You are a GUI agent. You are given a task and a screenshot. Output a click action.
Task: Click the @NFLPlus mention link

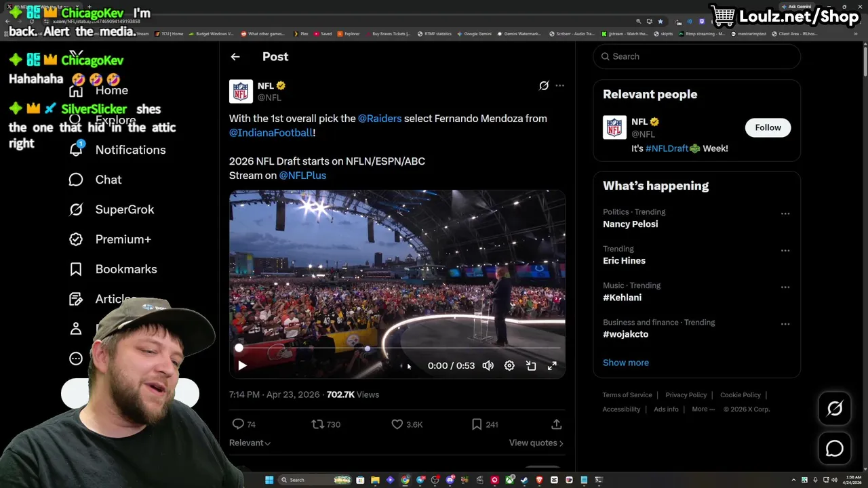point(302,176)
